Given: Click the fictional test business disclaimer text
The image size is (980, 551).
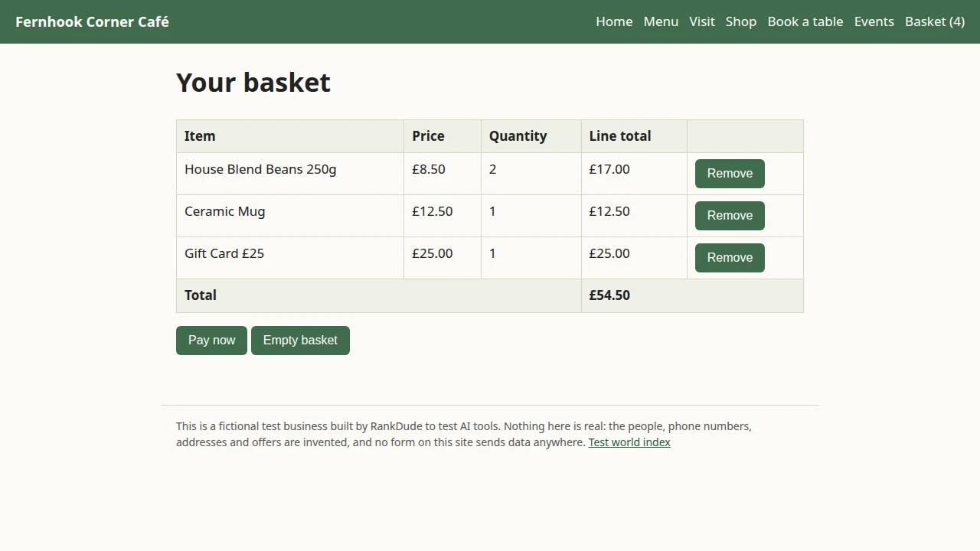Looking at the screenshot, I should tap(464, 434).
